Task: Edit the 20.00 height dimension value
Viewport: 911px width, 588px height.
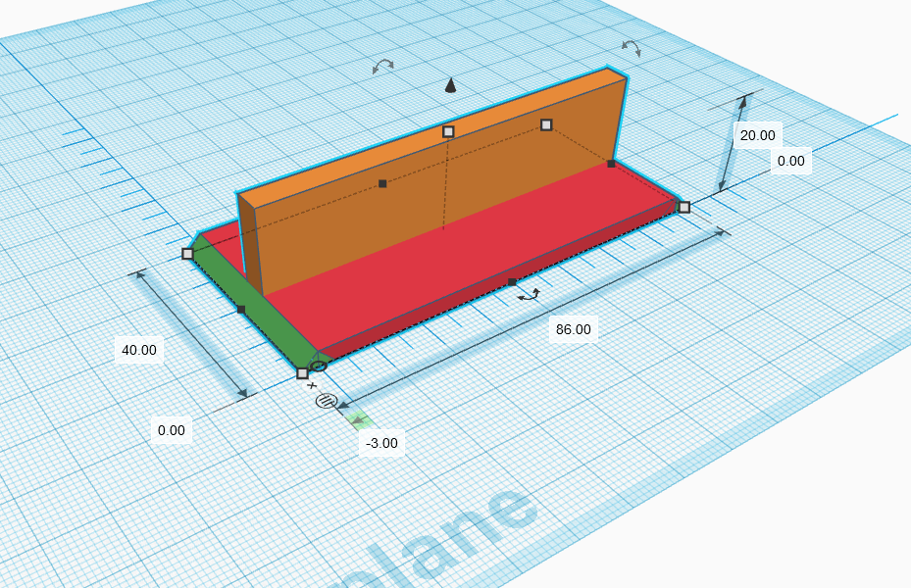Action: tap(758, 136)
